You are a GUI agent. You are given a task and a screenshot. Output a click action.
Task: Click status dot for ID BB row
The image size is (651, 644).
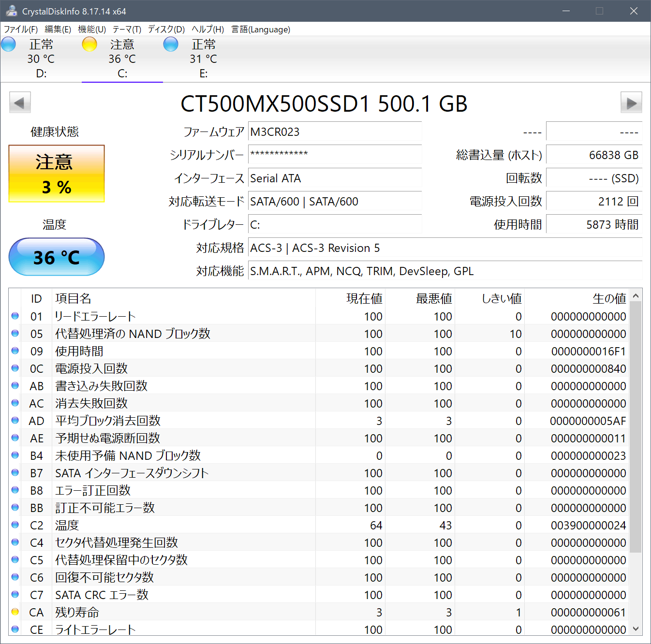coord(15,508)
